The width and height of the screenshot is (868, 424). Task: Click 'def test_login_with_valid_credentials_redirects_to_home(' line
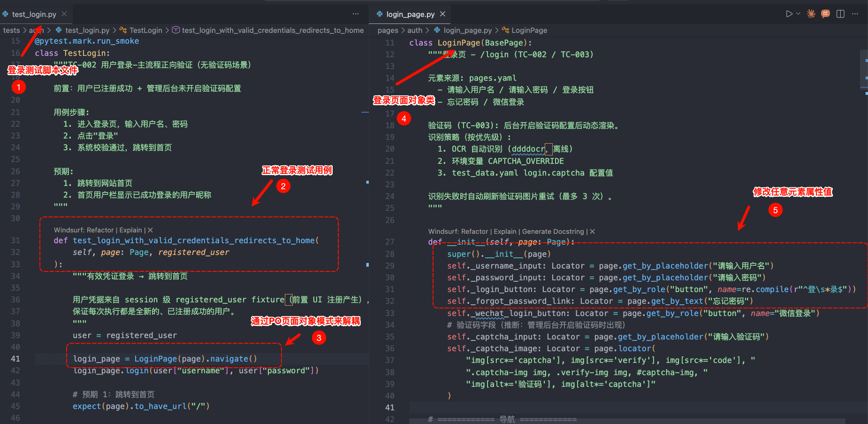coord(186,240)
